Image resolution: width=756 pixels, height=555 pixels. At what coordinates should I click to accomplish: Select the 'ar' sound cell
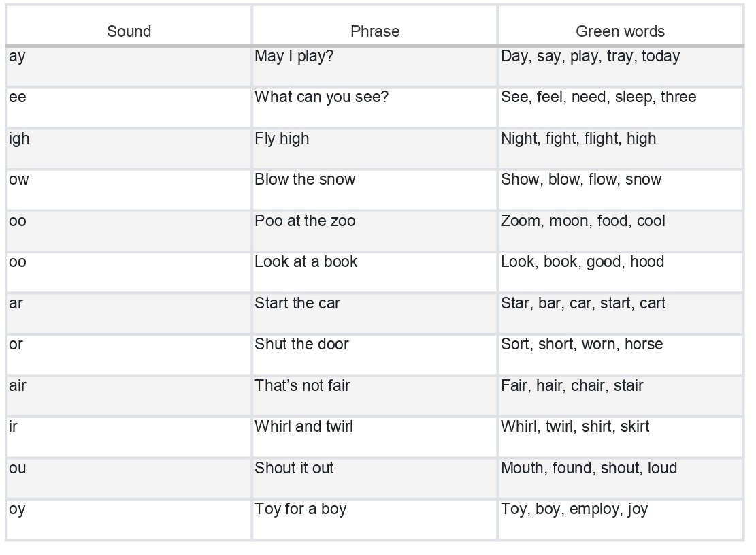coord(129,314)
